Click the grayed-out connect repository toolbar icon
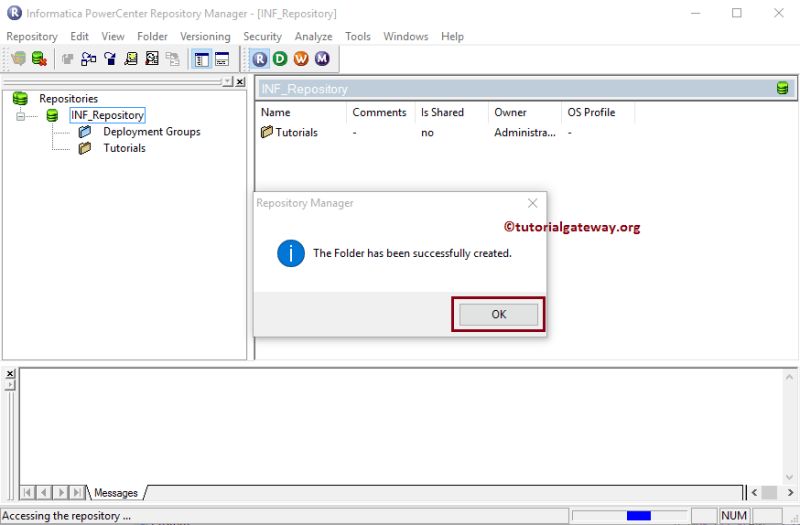 click(x=67, y=59)
